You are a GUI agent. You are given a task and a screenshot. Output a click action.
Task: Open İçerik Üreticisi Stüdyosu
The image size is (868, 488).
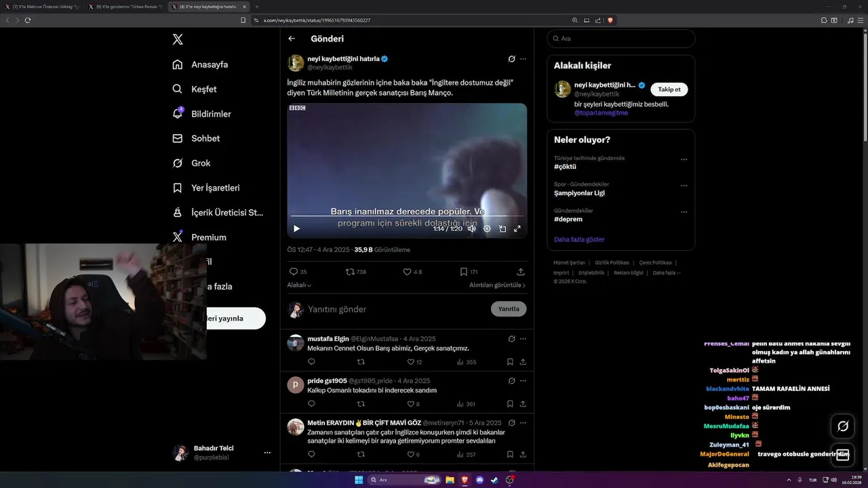coord(218,212)
